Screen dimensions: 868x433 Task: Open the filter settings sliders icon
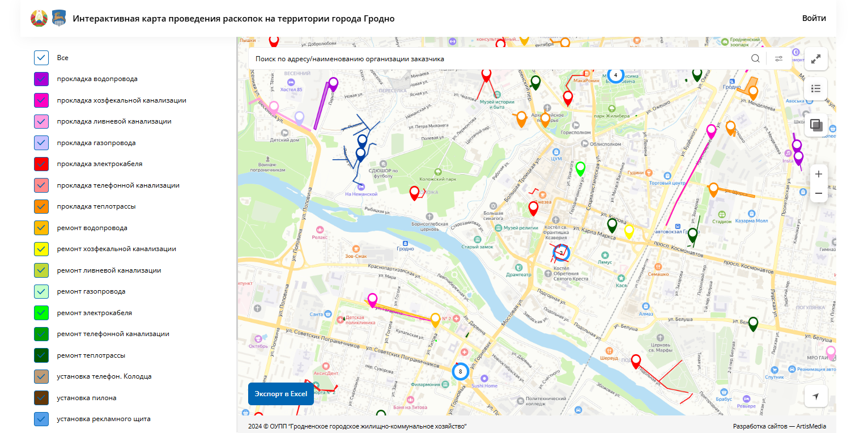pyautogui.click(x=778, y=58)
